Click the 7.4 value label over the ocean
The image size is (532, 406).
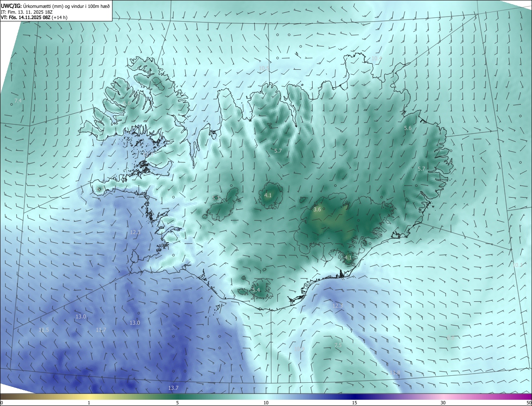click(x=18, y=101)
